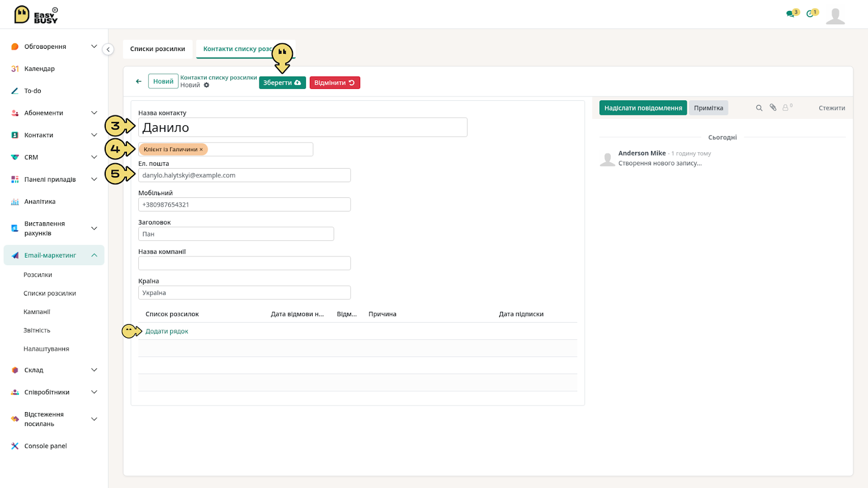Expand the Співробітники menu

coord(94,393)
